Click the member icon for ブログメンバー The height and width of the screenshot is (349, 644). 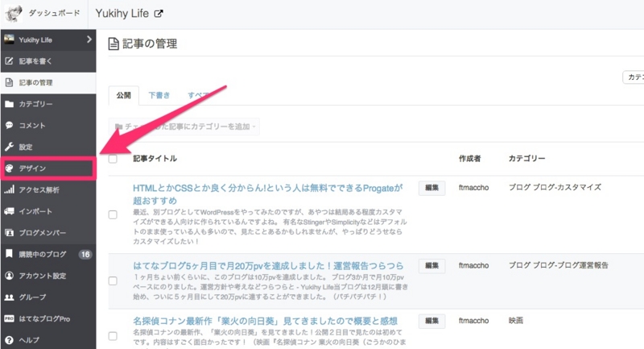tap(9, 233)
